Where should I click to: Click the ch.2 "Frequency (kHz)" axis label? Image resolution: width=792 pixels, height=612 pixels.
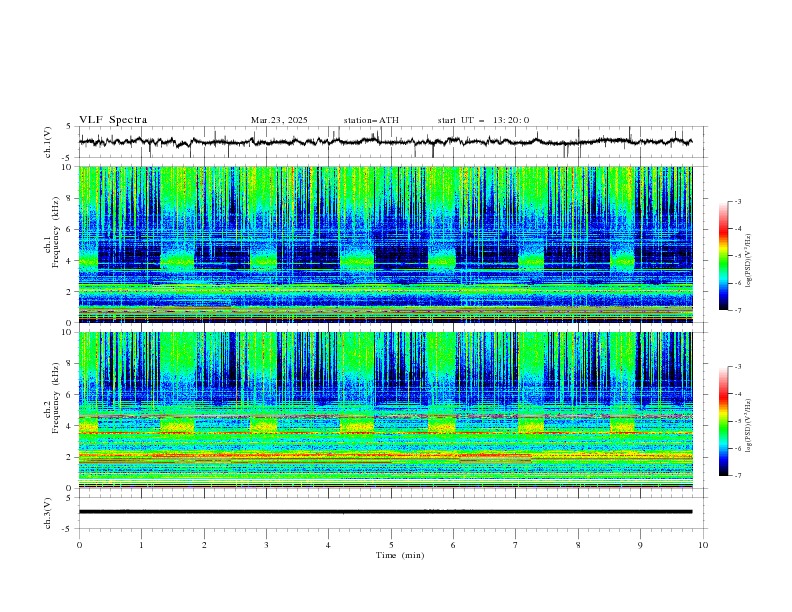click(x=56, y=397)
